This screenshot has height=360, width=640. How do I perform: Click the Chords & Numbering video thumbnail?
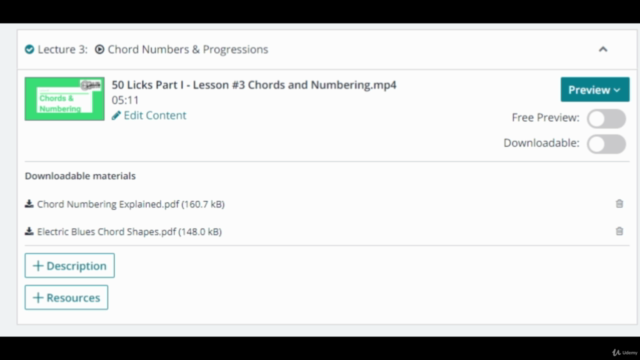[x=64, y=99]
